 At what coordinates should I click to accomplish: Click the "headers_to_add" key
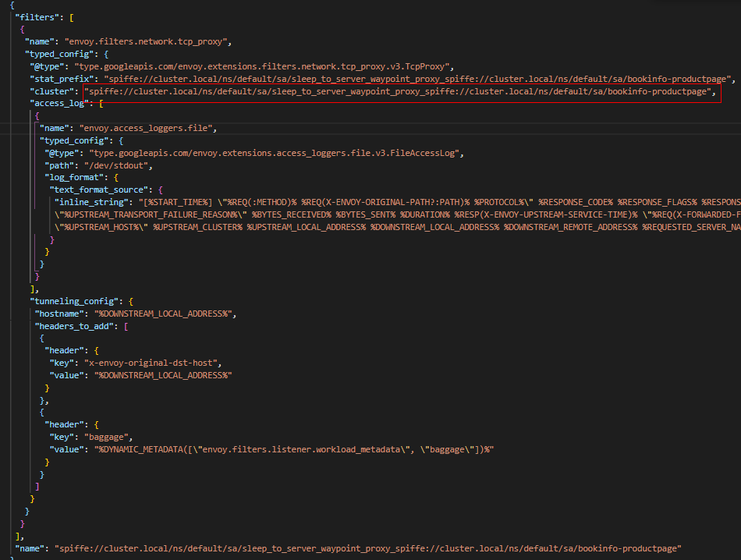[75, 325]
